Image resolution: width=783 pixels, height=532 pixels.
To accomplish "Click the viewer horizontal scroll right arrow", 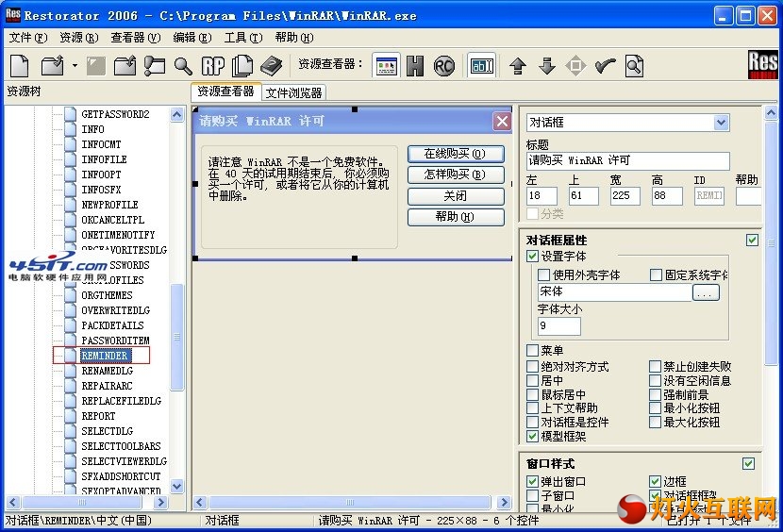I will click(505, 502).
